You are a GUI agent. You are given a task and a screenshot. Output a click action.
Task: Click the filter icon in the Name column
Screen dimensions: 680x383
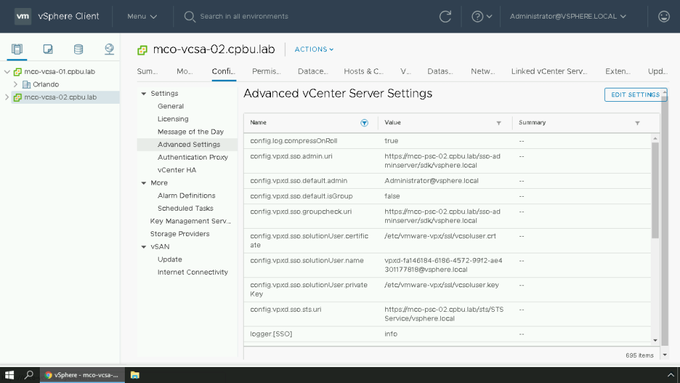(364, 123)
